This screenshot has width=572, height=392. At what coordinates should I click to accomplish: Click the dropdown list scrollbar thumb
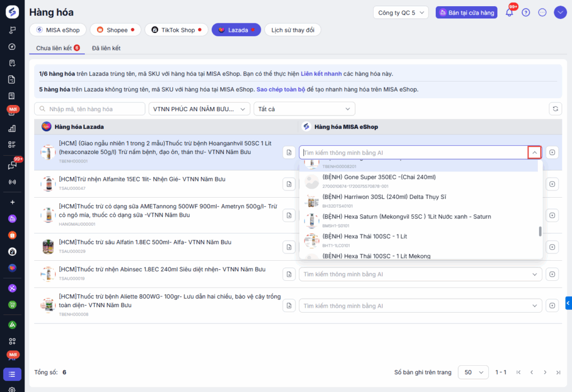(x=540, y=231)
